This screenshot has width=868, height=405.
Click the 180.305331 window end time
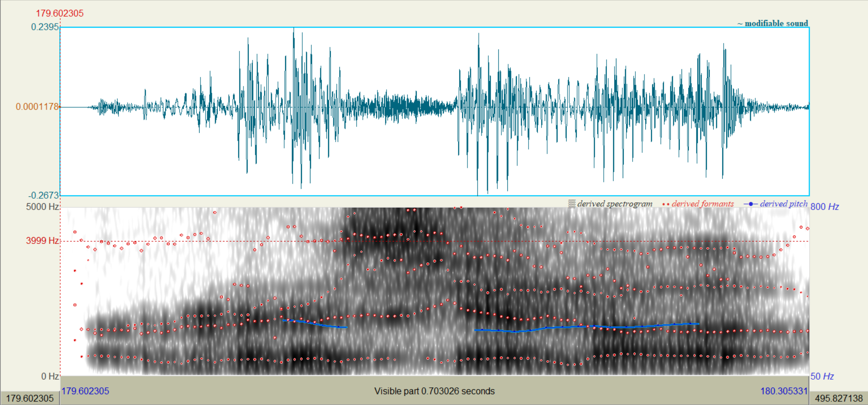784,391
